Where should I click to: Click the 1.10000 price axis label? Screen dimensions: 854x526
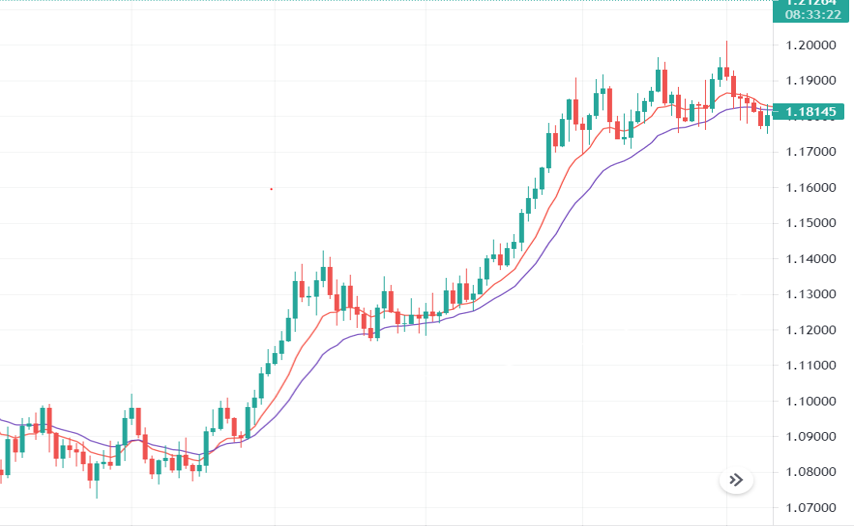(x=811, y=401)
